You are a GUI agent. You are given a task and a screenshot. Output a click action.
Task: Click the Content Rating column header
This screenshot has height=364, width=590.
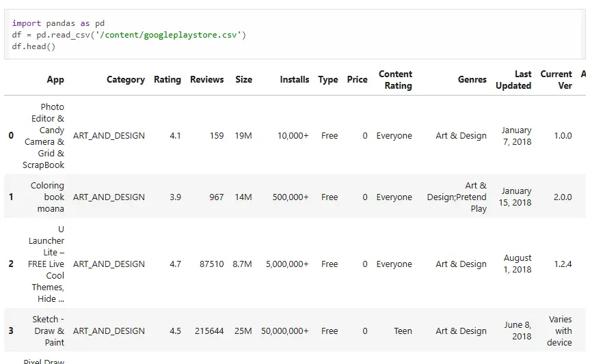[x=395, y=80]
